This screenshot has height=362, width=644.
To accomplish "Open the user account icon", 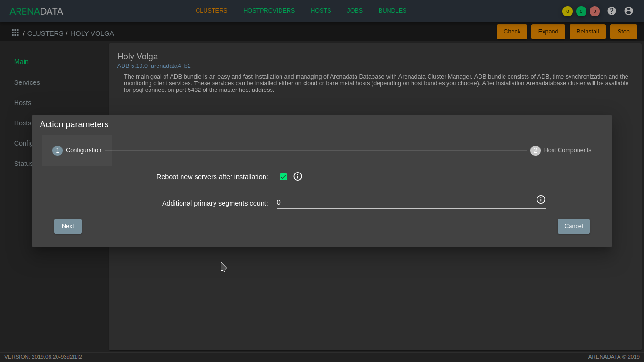I will (628, 11).
